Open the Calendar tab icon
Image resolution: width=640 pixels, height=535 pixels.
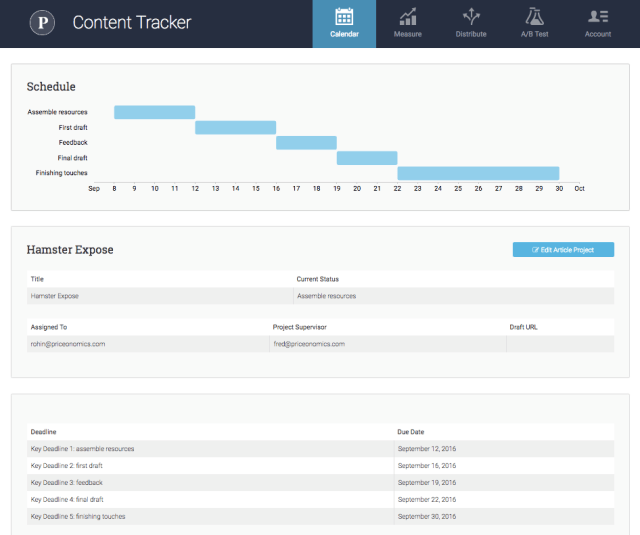(x=344, y=17)
